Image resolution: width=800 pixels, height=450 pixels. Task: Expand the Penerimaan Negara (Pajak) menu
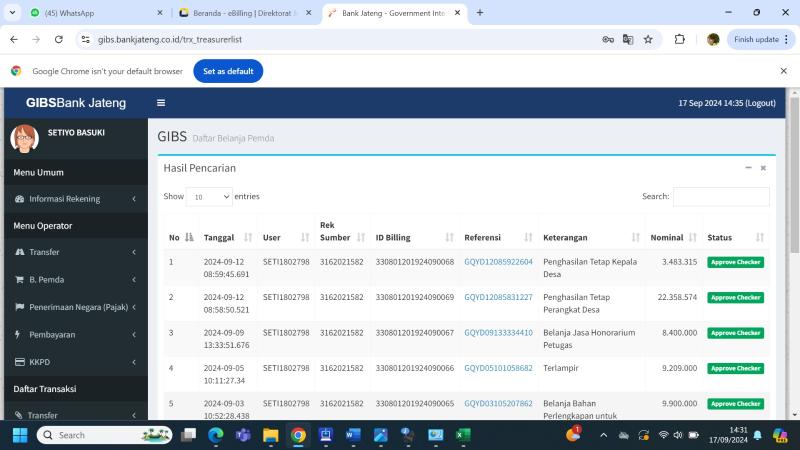click(x=74, y=307)
